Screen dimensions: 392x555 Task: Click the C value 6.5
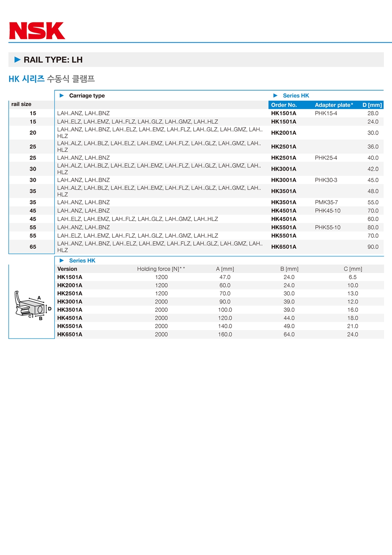pyautogui.click(x=353, y=277)
